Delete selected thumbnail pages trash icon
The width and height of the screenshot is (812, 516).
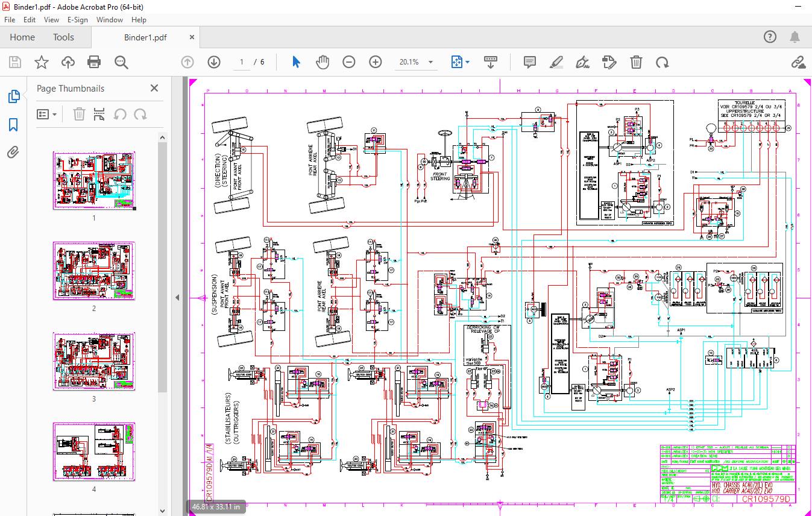tap(79, 114)
